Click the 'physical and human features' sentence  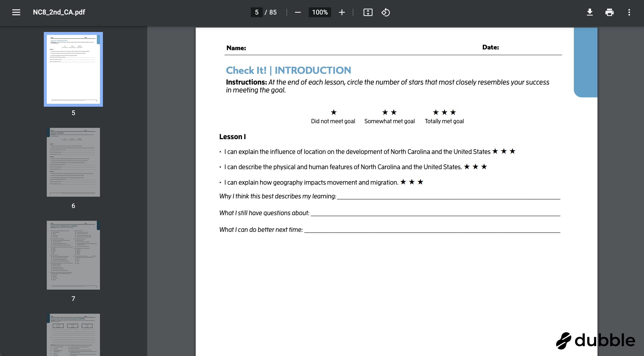click(x=343, y=167)
